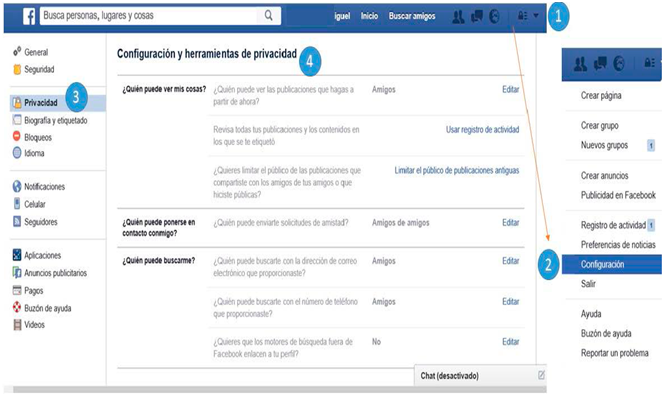The image size is (665, 396).
Task: Click the Biografía y etiquetado icon
Action: [17, 120]
